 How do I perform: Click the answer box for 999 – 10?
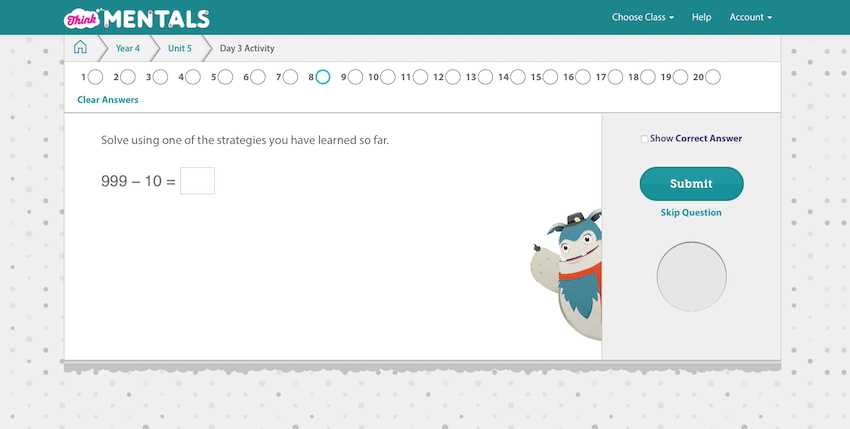click(x=197, y=181)
